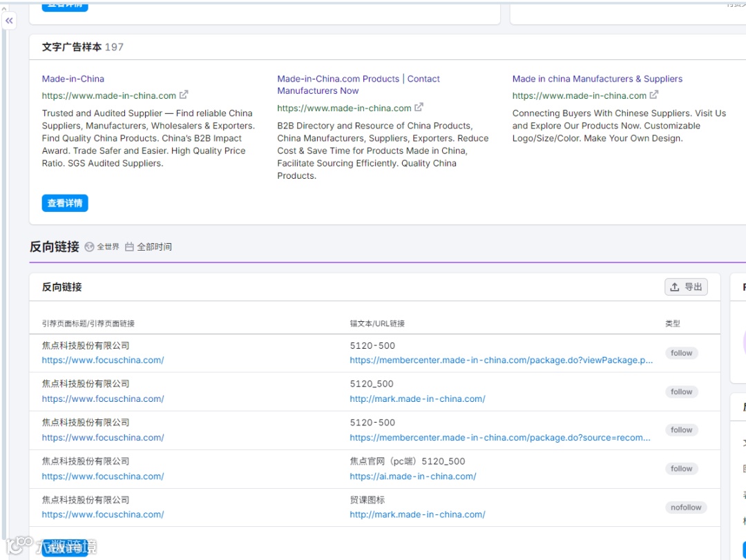Click column header 锚文本/URL链接
The width and height of the screenshot is (746, 560).
tap(377, 324)
